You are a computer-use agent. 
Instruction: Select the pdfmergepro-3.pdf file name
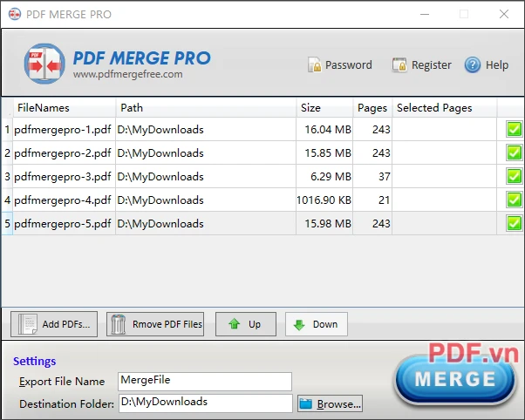63,176
